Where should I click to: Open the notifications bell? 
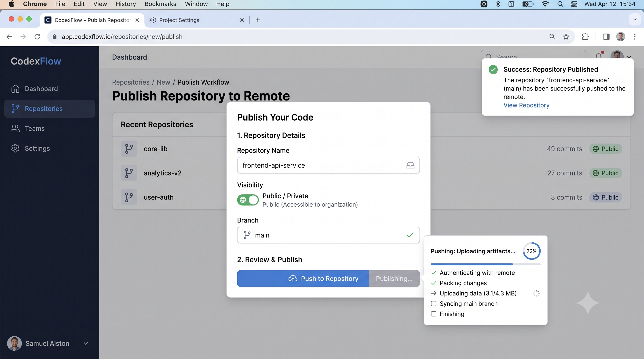pos(599,56)
